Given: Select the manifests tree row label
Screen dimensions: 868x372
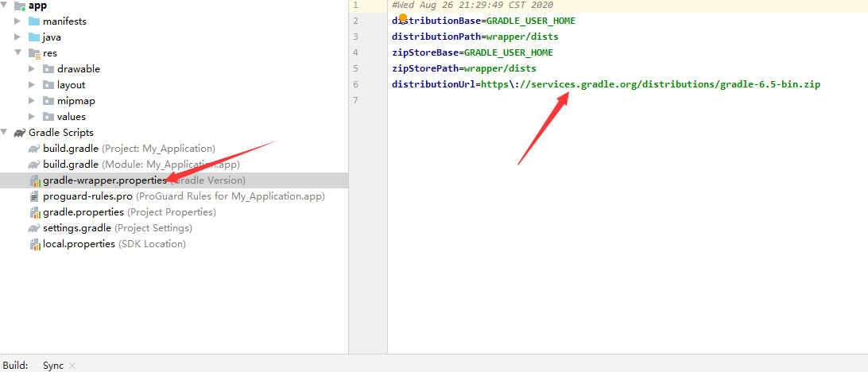Looking at the screenshot, I should point(64,21).
